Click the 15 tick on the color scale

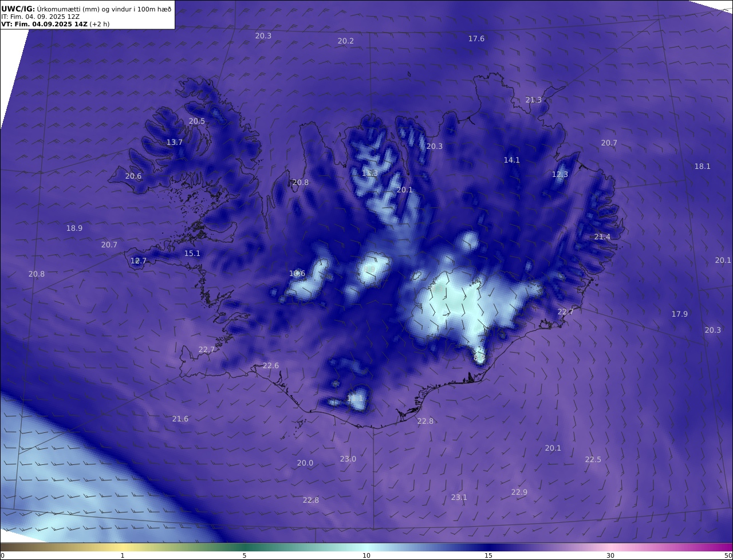coord(488,555)
